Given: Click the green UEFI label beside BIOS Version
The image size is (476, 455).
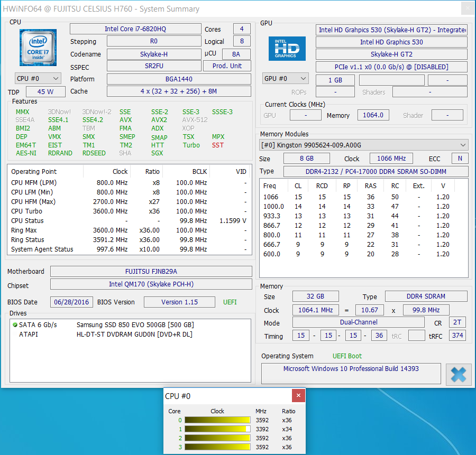Looking at the screenshot, I should click(x=230, y=302).
